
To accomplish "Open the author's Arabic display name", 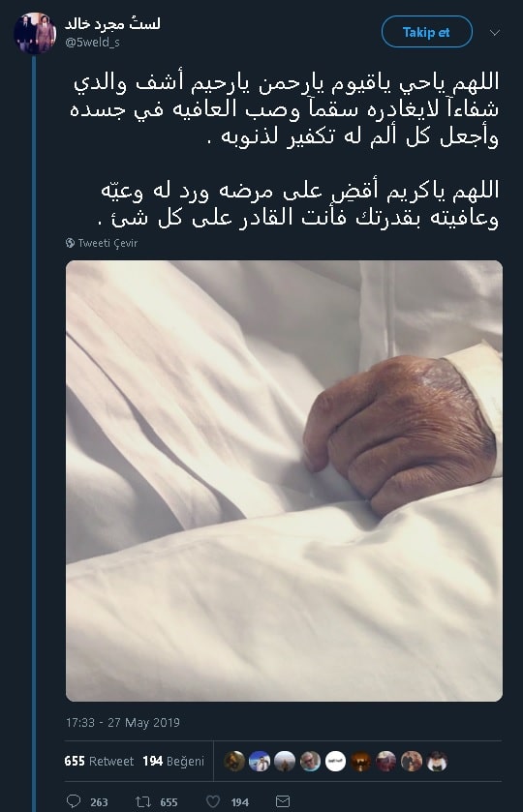I will [x=112, y=24].
